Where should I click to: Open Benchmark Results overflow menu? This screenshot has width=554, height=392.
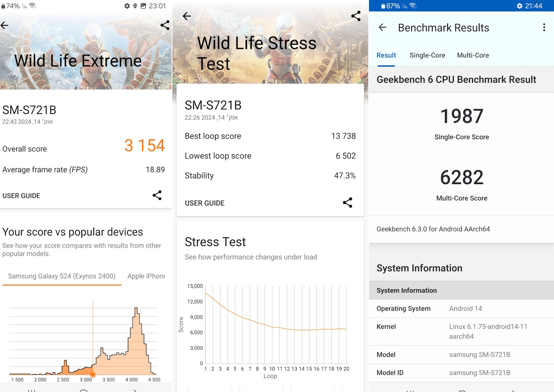(x=544, y=27)
